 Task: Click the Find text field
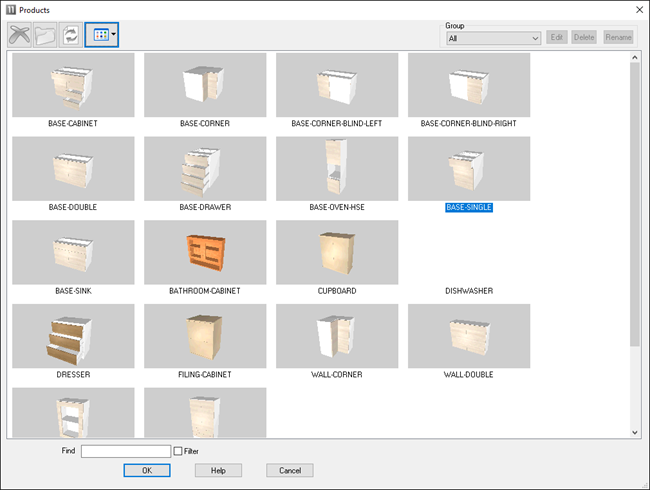(126, 452)
